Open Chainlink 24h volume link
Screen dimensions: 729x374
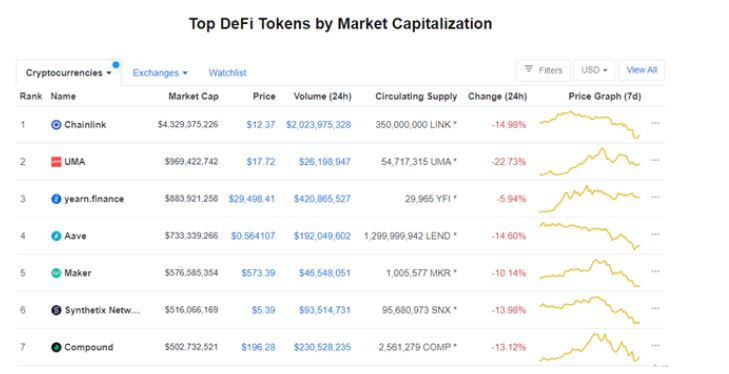coord(318,125)
